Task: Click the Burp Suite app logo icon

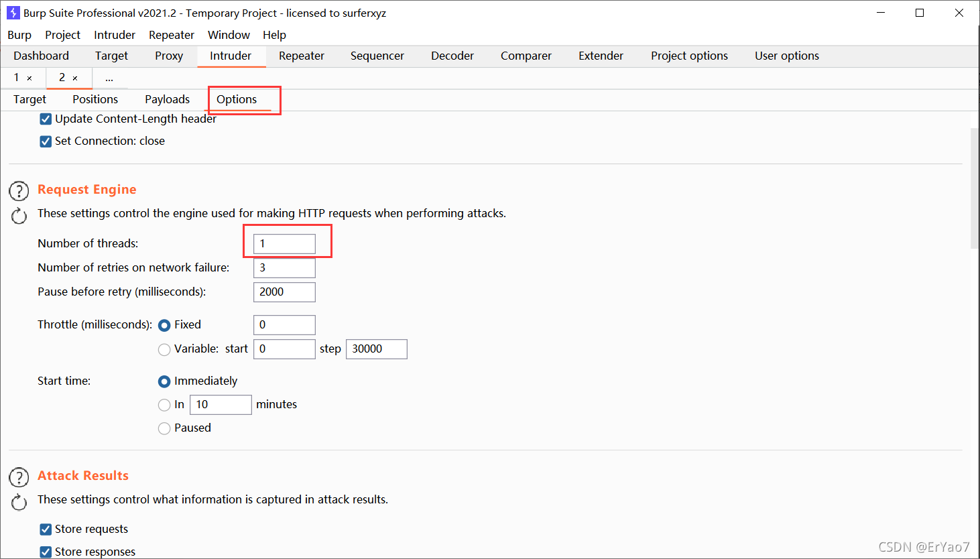Action: [x=13, y=13]
